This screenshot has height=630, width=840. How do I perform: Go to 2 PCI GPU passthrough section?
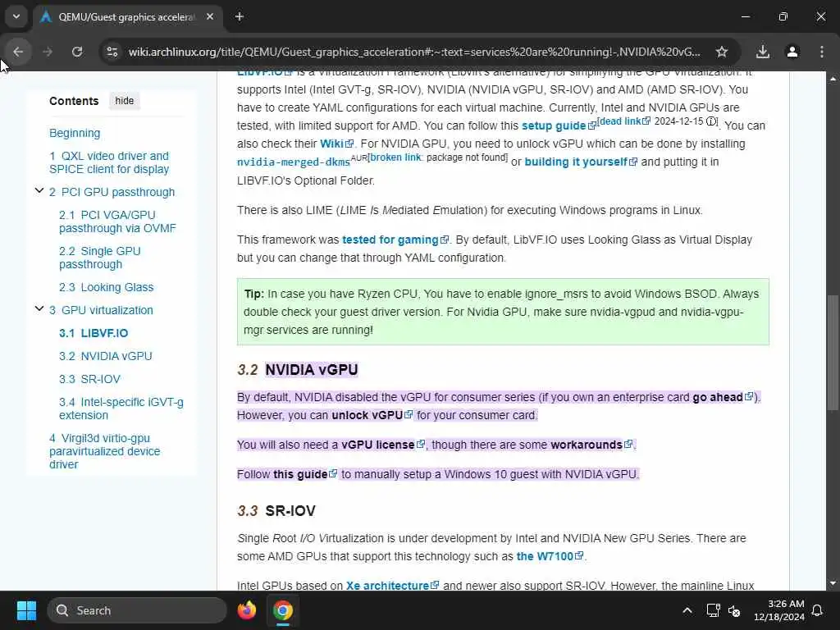112,192
